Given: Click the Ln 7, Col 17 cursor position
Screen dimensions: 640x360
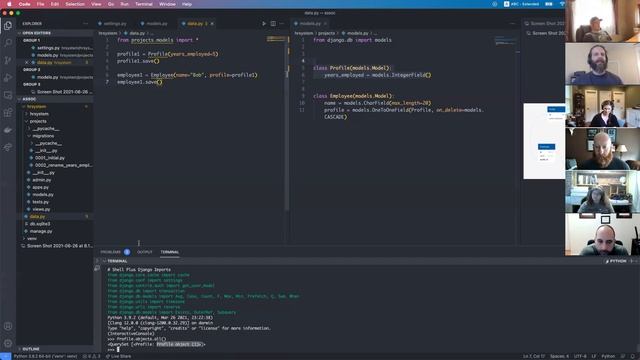Looking at the screenshot, I should click(534, 356).
